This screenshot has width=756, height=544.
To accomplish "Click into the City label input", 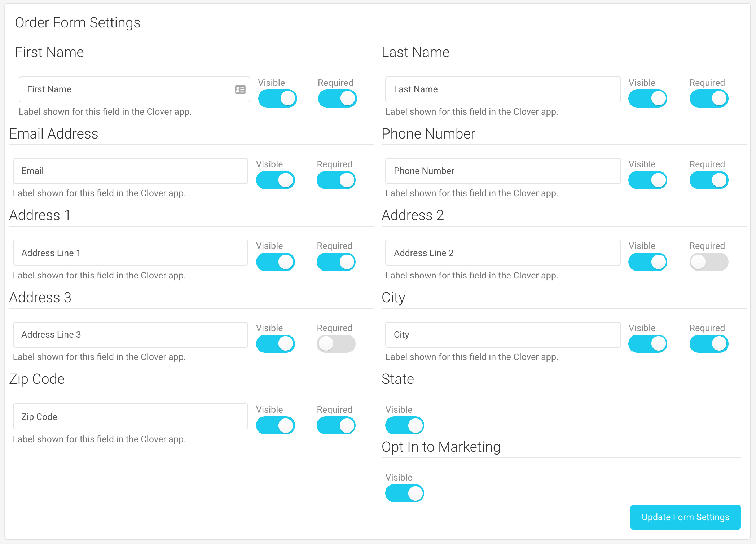I will [x=503, y=335].
